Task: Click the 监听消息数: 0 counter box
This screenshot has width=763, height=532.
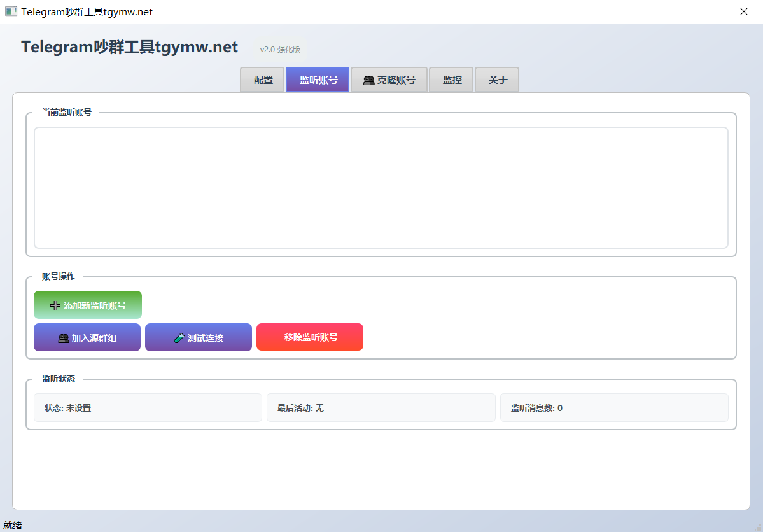Action: pyautogui.click(x=613, y=408)
